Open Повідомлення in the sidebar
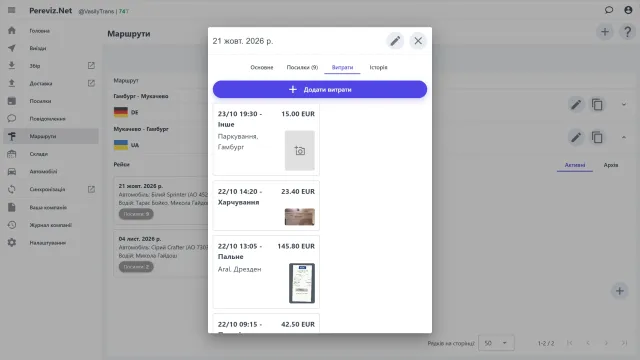 tap(51, 119)
